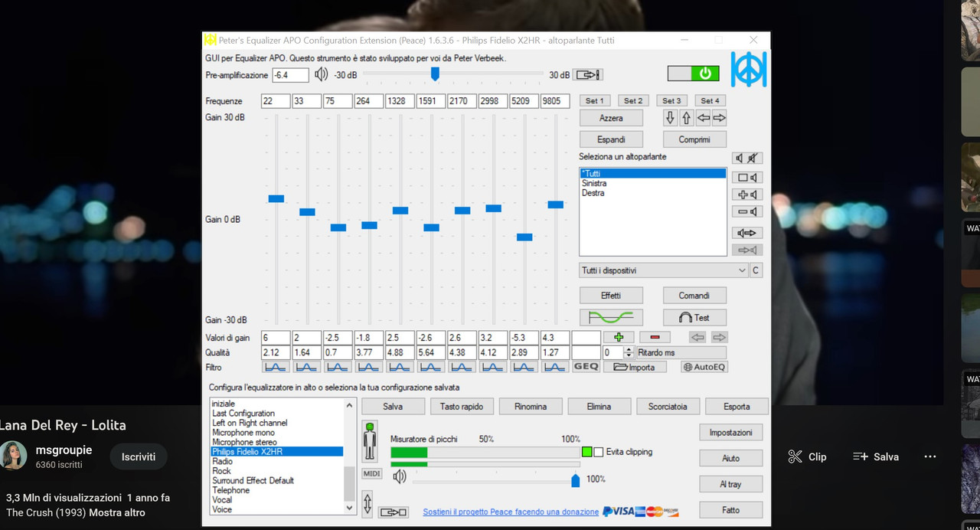Open AutoEQ headphone profiles
This screenshot has height=530, width=980.
pos(704,367)
